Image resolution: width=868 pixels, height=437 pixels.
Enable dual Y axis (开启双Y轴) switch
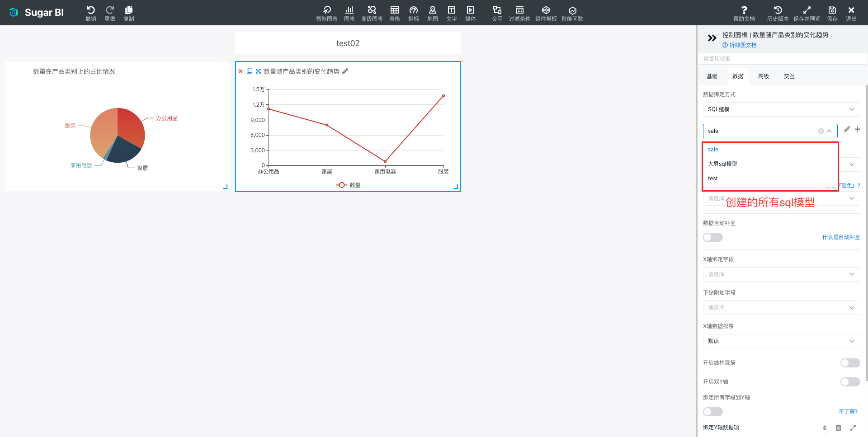pyautogui.click(x=850, y=382)
